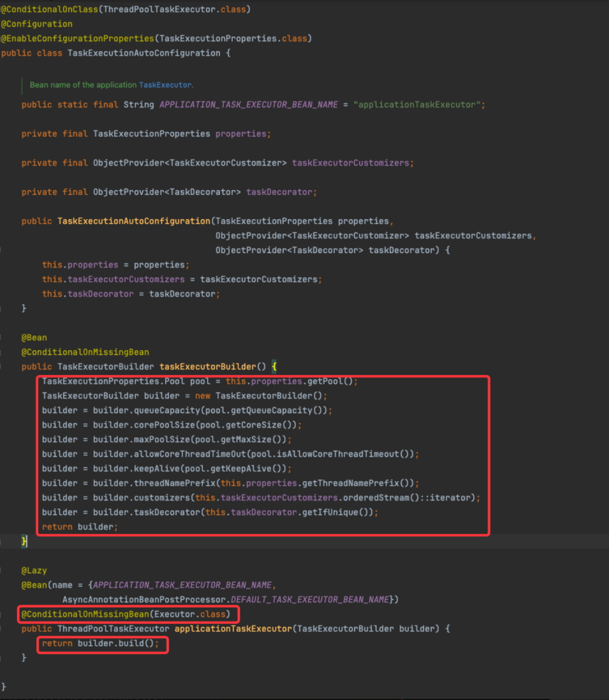
Task: Click the @Lazy annotation
Action: pos(34,571)
